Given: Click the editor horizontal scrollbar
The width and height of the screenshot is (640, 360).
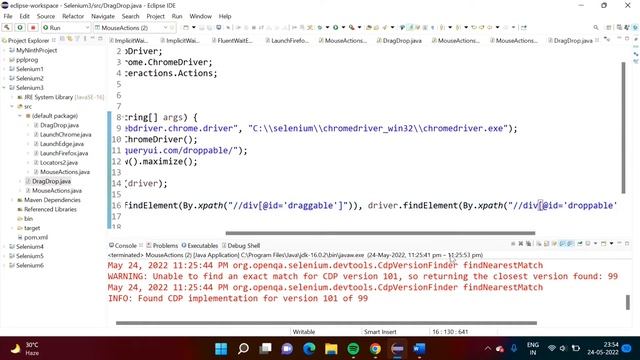Looking at the screenshot, I should pyautogui.click(x=380, y=233).
